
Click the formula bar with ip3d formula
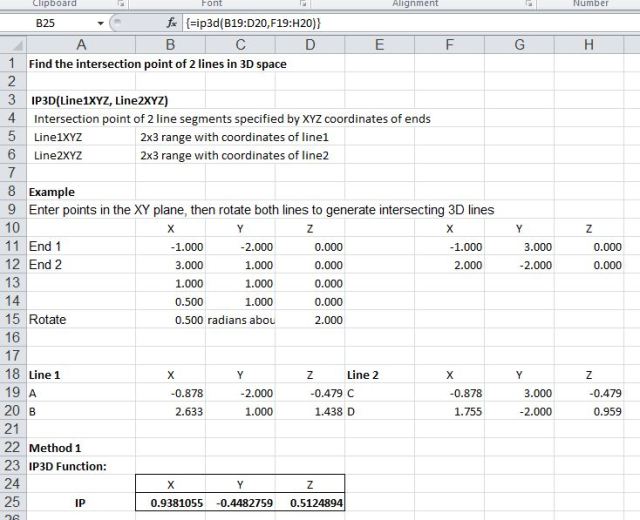400,22
